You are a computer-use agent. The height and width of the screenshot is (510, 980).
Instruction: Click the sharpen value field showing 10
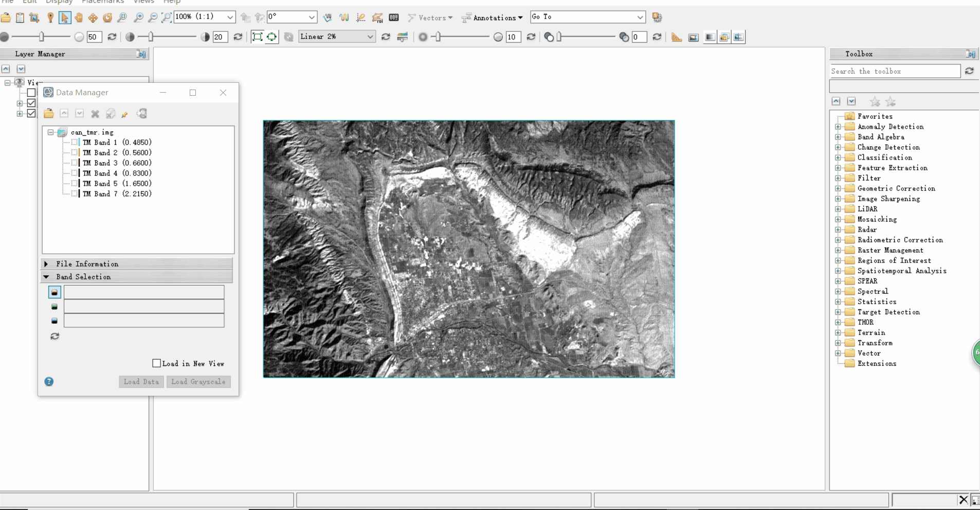[x=513, y=37]
